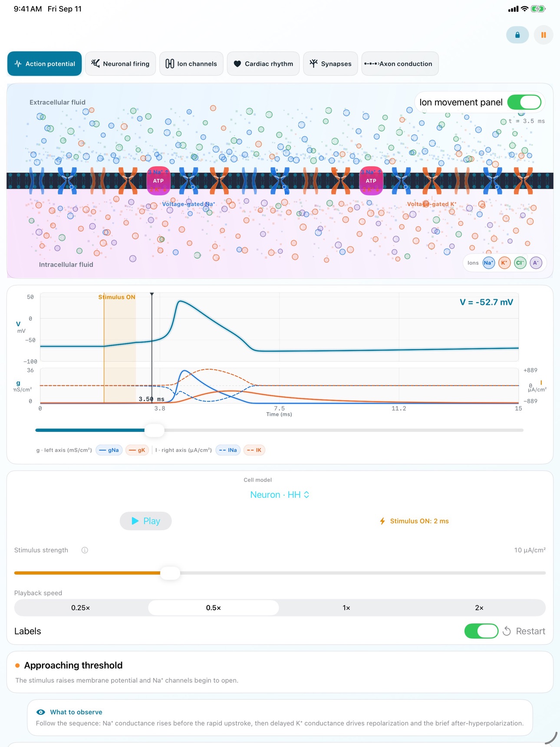Select 1× playback speed

point(346,608)
